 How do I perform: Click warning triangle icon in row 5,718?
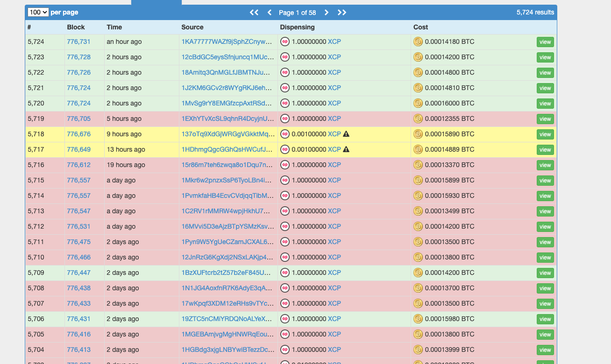[x=346, y=134]
